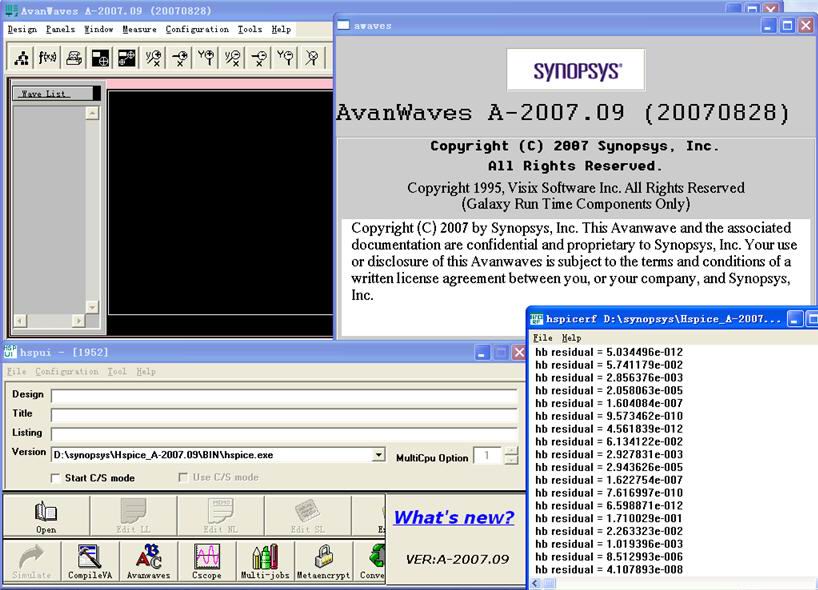The image size is (818, 590).
Task: Open the Window menu
Action: coord(99,29)
